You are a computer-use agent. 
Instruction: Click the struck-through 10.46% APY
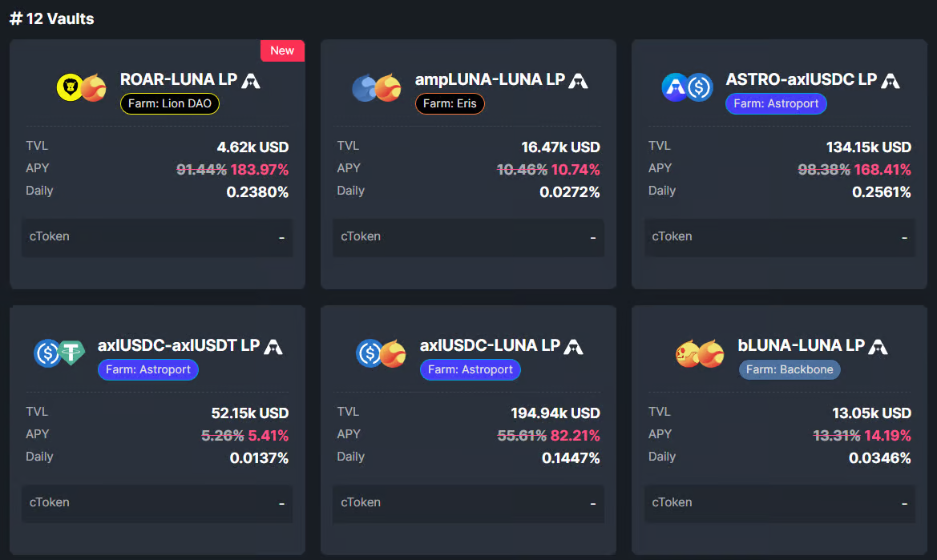pos(522,170)
